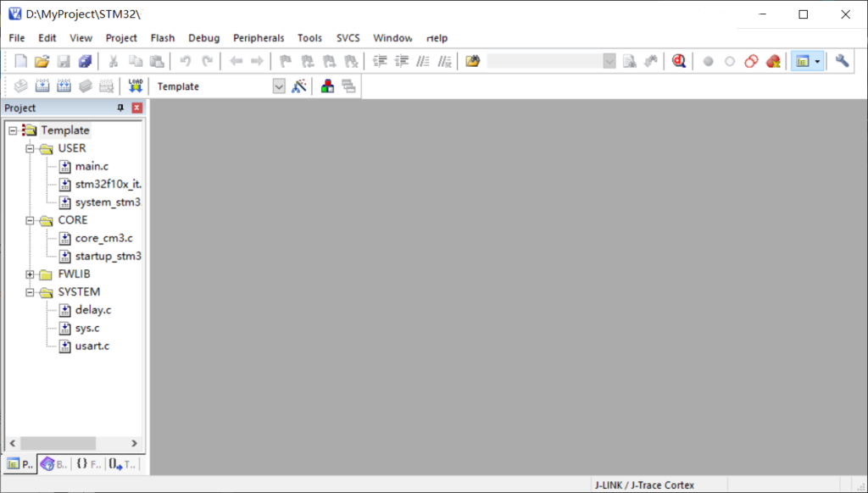Open the Flash menu
Image resolution: width=868 pixels, height=493 pixels.
[x=163, y=37]
